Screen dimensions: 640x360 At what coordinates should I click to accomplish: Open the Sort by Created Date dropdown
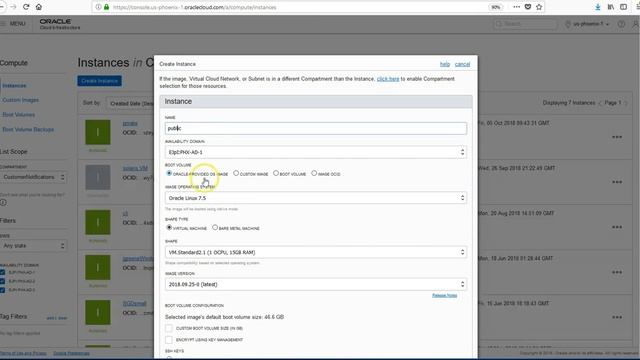(x=130, y=104)
